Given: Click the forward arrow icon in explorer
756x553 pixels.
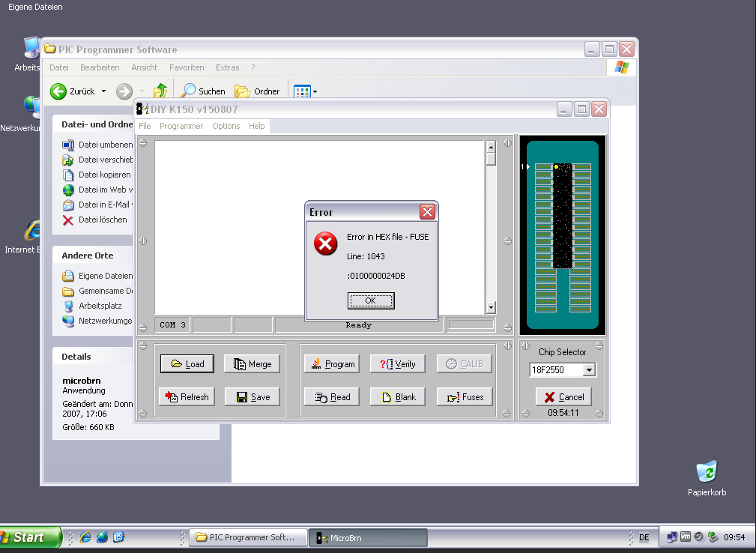Looking at the screenshot, I should (x=124, y=91).
